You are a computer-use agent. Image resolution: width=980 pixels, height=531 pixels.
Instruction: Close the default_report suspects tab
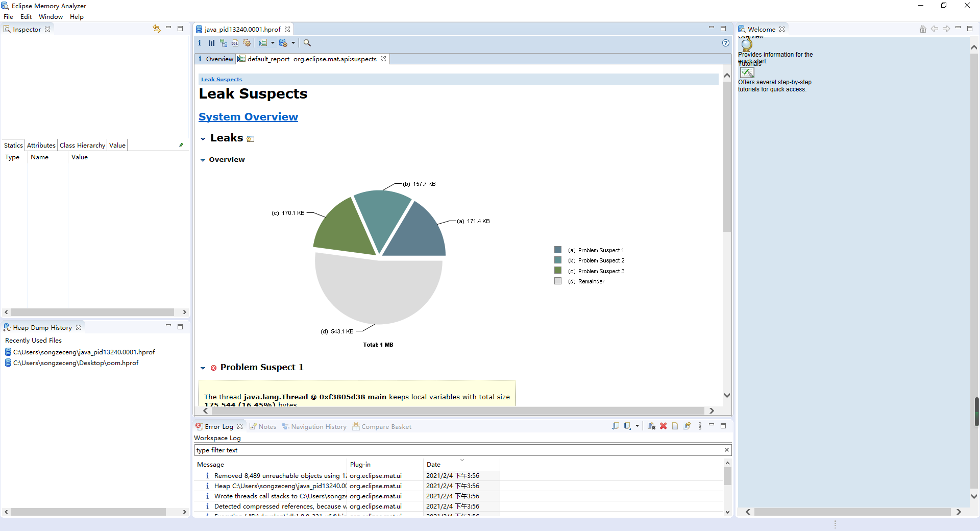(x=383, y=59)
